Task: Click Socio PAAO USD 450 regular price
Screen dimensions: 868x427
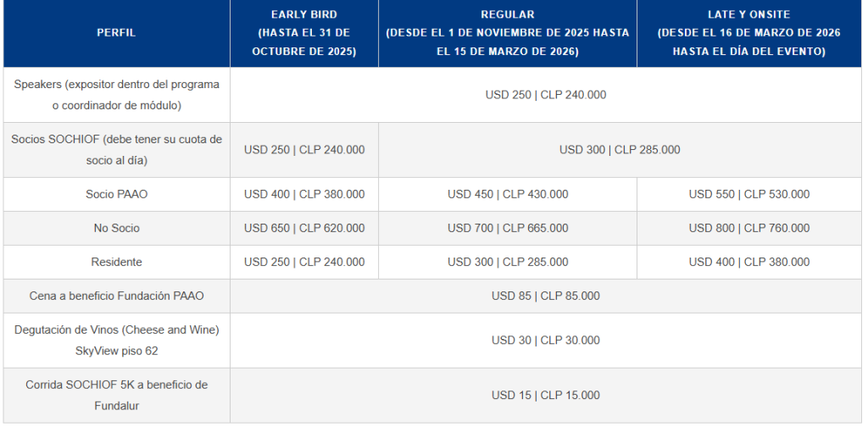Action: pyautogui.click(x=508, y=194)
